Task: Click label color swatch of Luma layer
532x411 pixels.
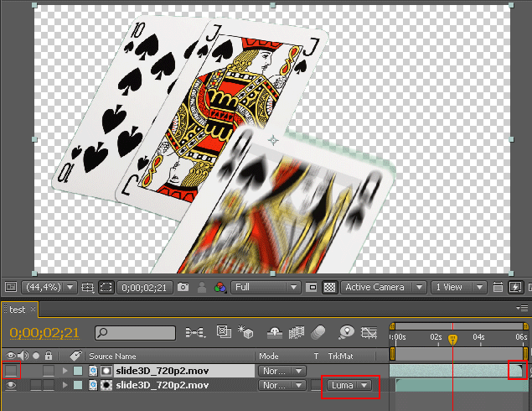Action: tap(78, 385)
